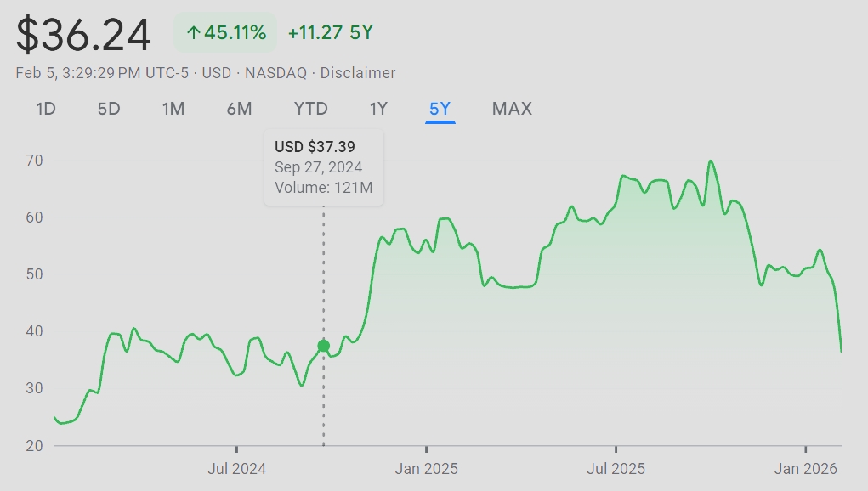
Task: Click the +11.27 5Y change text
Action: pyautogui.click(x=331, y=33)
